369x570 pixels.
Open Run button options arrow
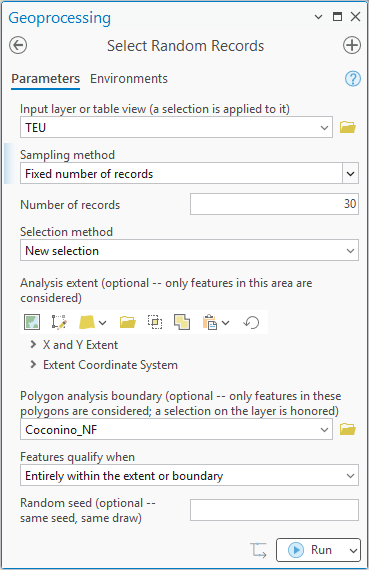click(353, 550)
